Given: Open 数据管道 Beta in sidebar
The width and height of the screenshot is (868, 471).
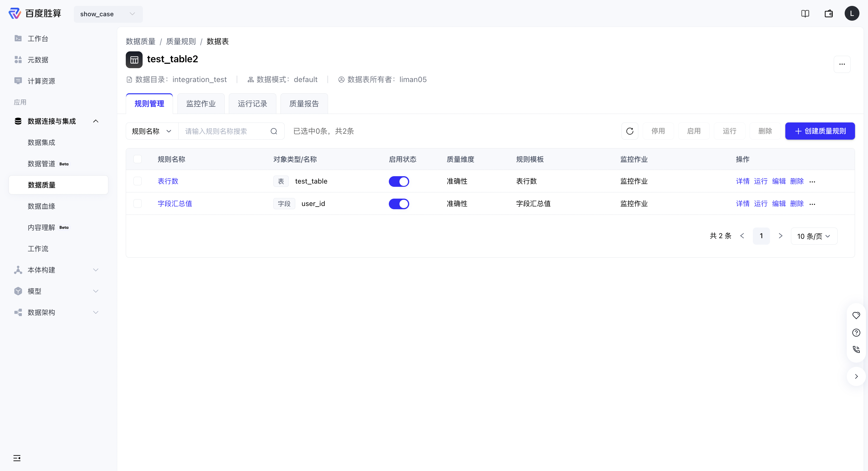Looking at the screenshot, I should (58, 164).
